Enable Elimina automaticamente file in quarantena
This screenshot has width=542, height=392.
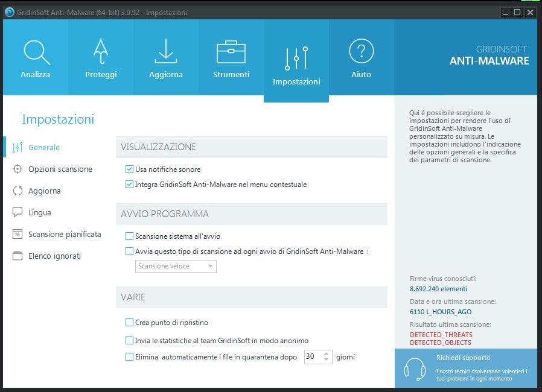[x=129, y=357]
